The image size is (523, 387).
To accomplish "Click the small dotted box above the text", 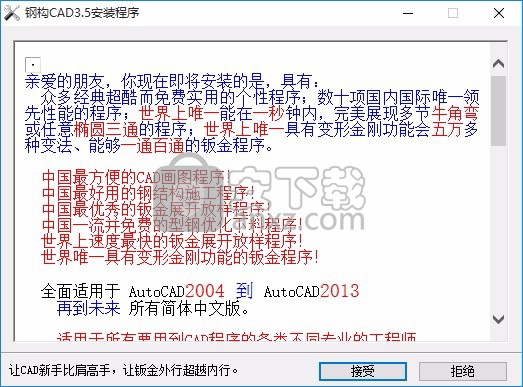I will pyautogui.click(x=33, y=65).
